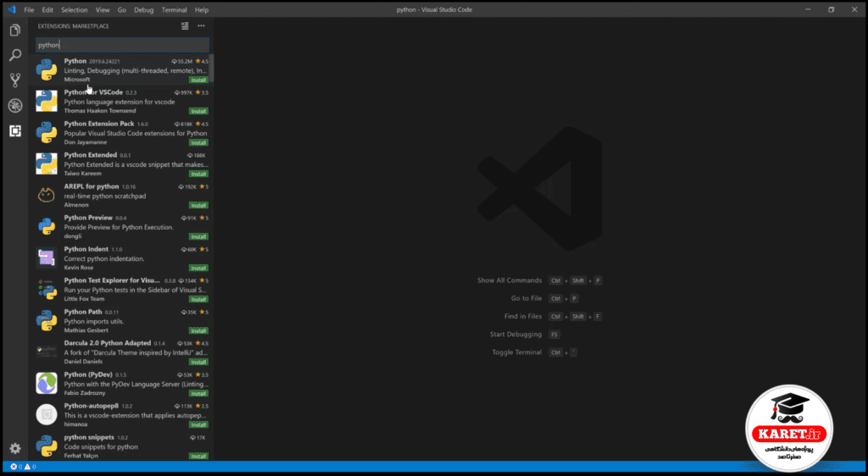Click 'Correct python indentation.' description
This screenshot has width=868, height=476.
click(x=104, y=258)
